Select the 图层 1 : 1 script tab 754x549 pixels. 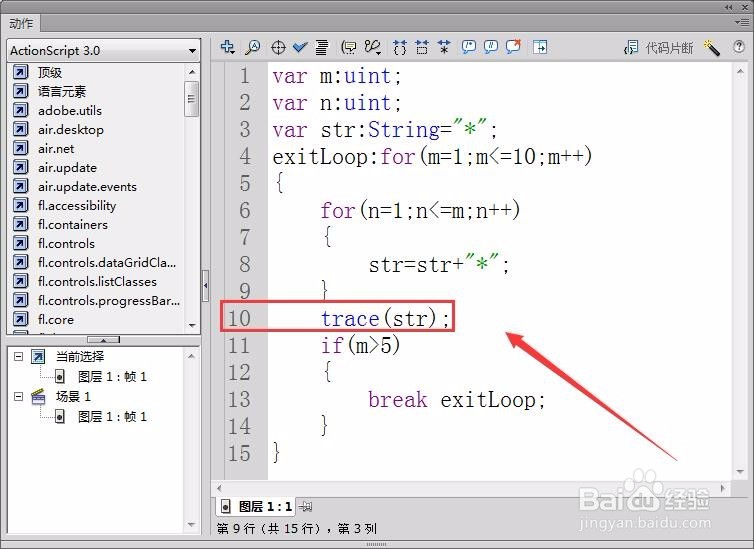[x=256, y=506]
